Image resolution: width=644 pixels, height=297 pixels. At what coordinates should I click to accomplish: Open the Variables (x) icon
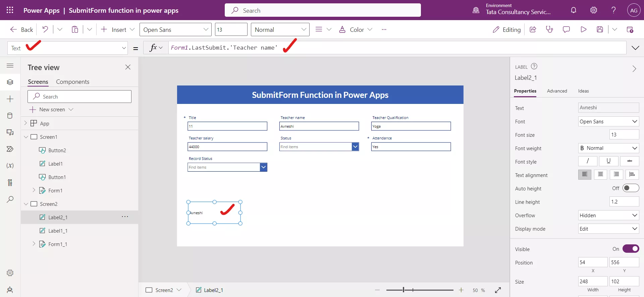point(10,166)
